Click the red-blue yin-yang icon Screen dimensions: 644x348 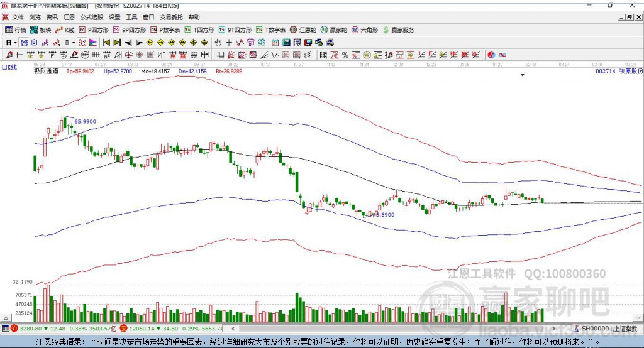click(x=491, y=55)
